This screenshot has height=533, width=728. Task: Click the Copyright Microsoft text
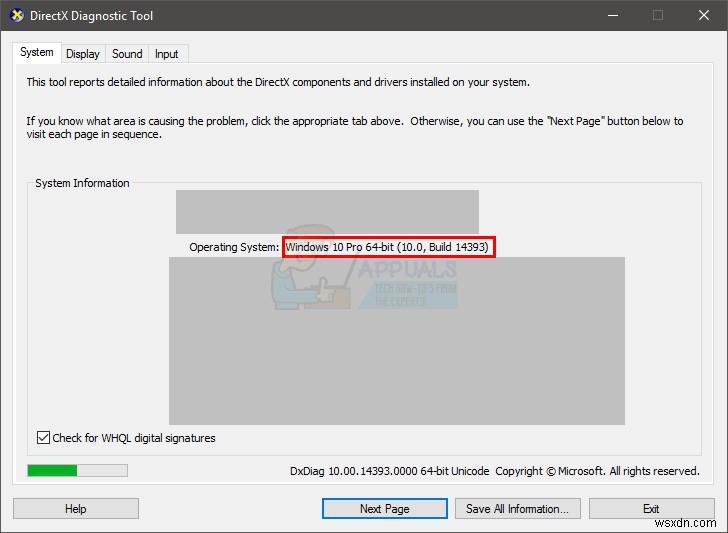[598, 471]
